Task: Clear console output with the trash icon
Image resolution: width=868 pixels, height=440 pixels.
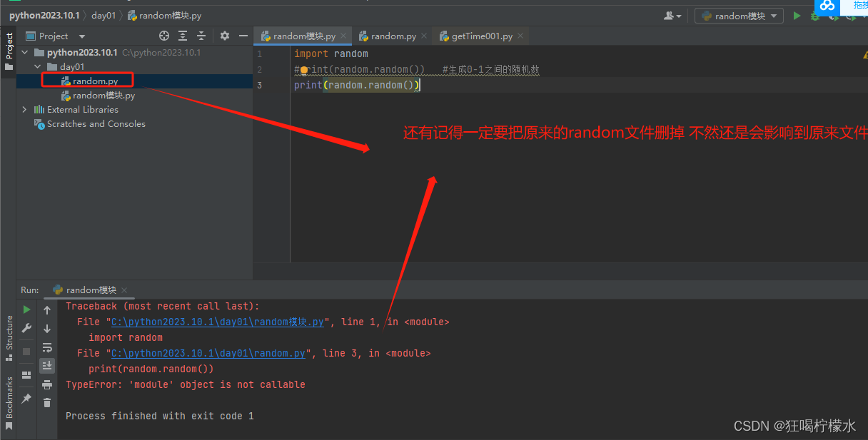Action: 47,402
